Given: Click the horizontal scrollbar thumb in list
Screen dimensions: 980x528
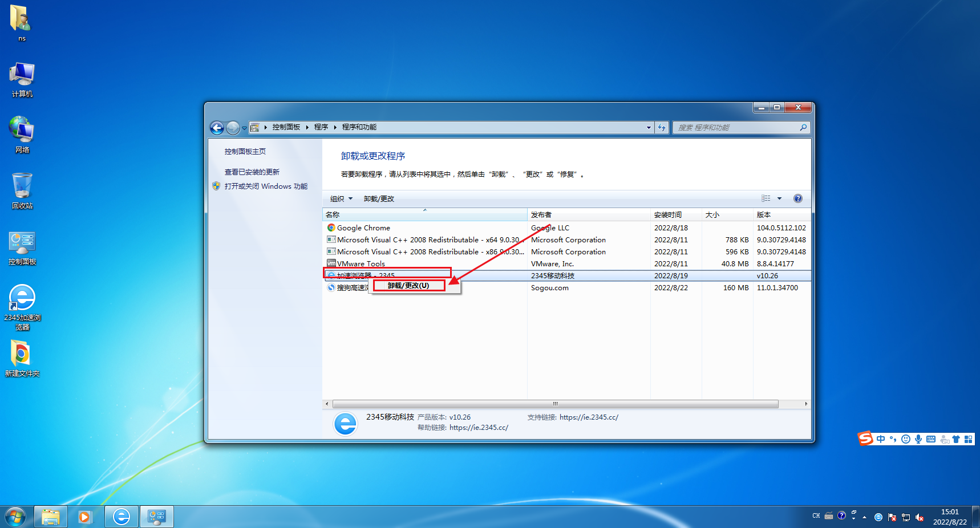Looking at the screenshot, I should click(554, 404).
